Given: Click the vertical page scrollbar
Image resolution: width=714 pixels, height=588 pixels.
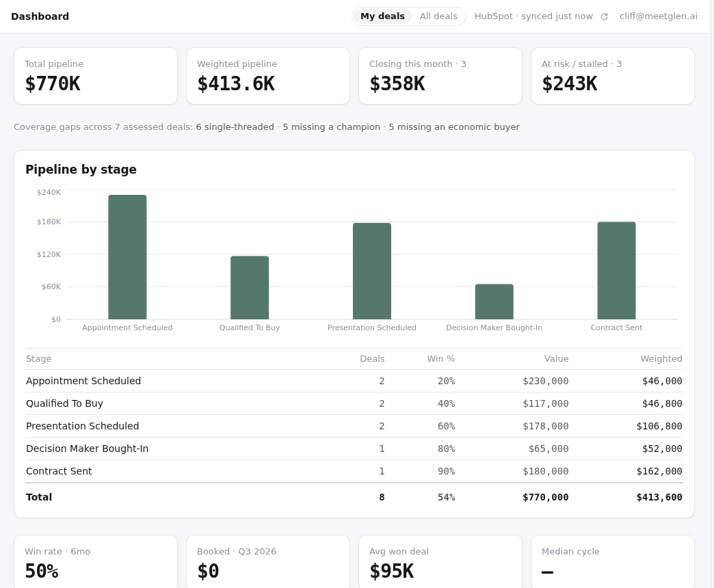Looking at the screenshot, I should [x=711, y=294].
